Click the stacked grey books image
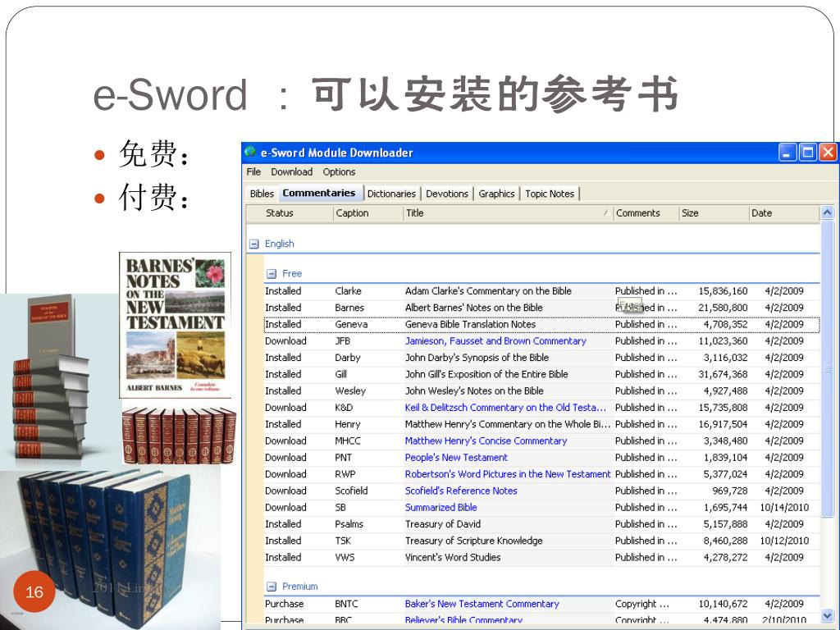Screen dimensions: 840x630 [x=52, y=377]
